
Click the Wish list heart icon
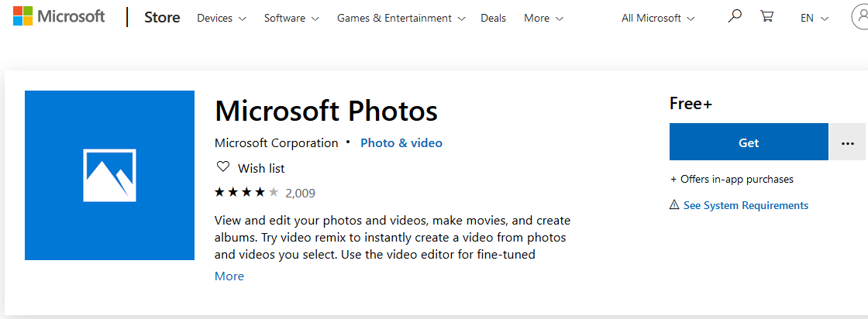[x=222, y=167]
